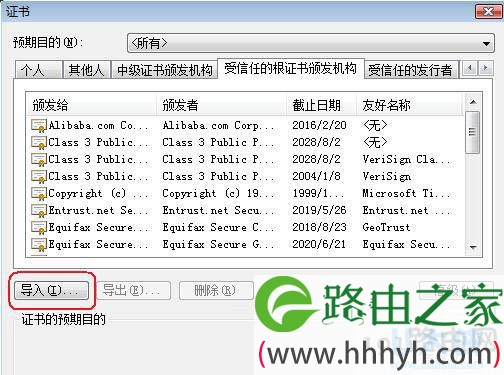Select the Equifax Secure C... issuer cell
Viewport: 504px width, 375px height.
218,228
